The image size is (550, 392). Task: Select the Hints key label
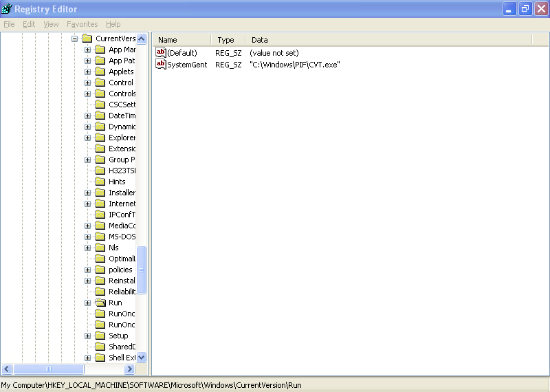point(117,182)
